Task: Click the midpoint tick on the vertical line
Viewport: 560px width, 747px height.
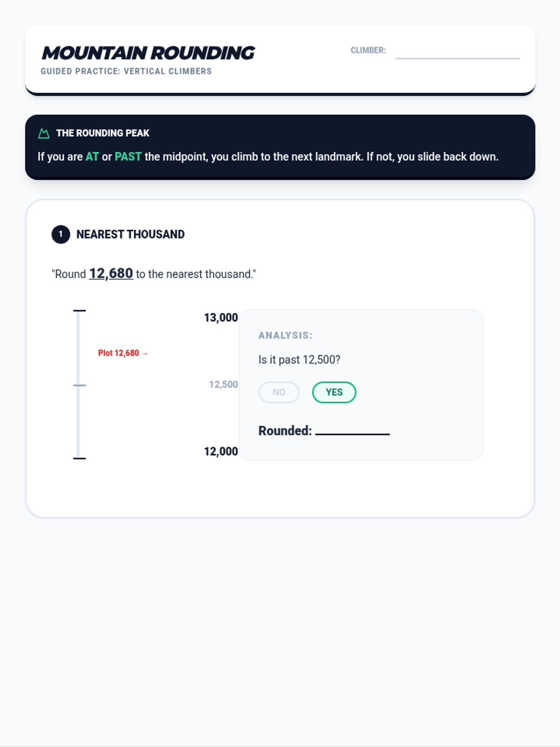Action: point(79,385)
